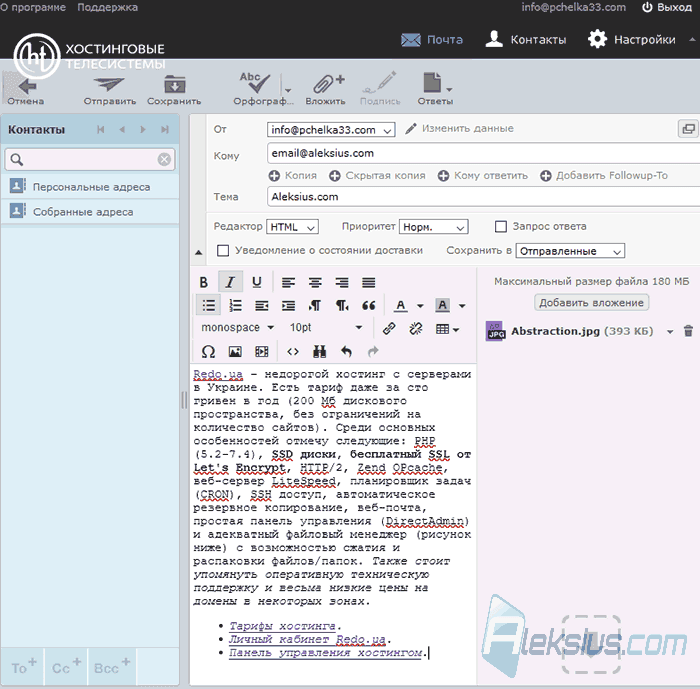Open Abstraction.jpg attachment options arrow
Screen dimensions: 700x689
(670, 331)
